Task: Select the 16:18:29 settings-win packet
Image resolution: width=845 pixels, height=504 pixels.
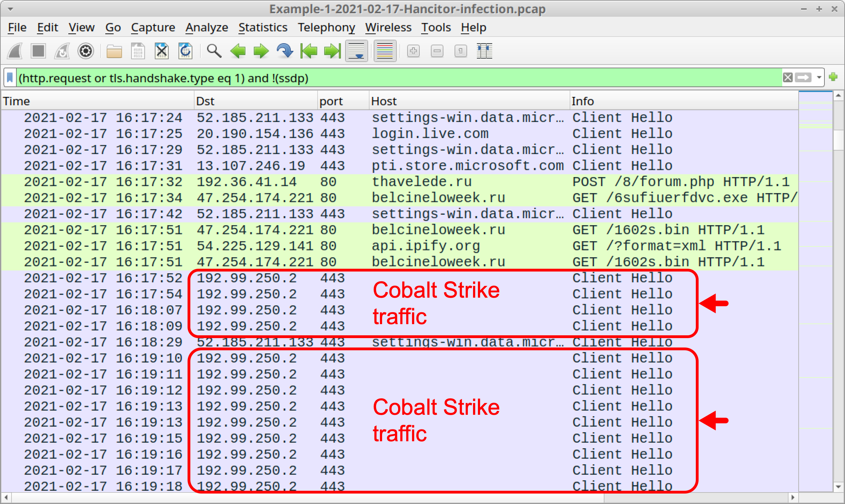Action: (x=400, y=342)
